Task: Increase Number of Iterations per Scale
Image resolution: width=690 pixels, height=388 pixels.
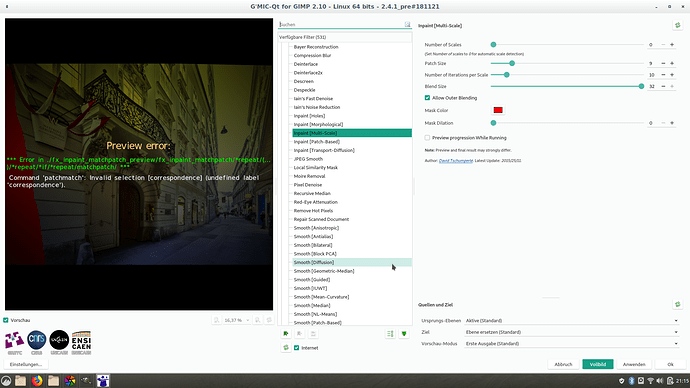Action: [x=672, y=75]
